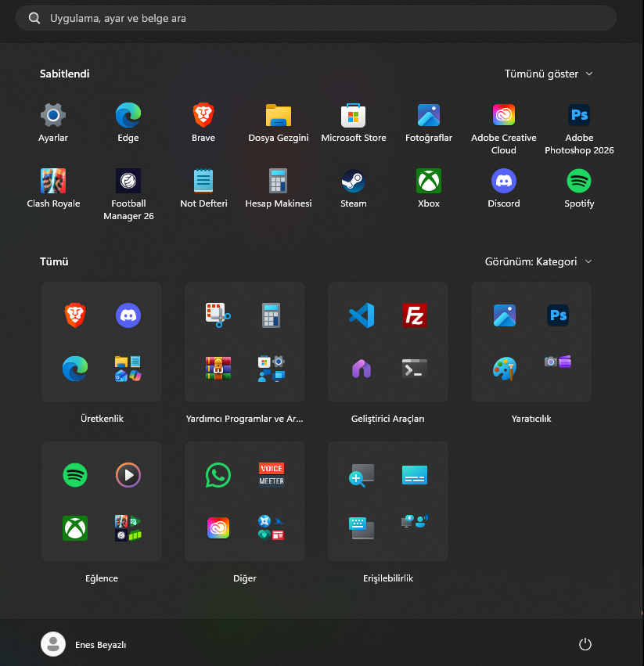This screenshot has width=644, height=666.
Task: Open Media Player in Eğlence category
Action: tap(128, 475)
